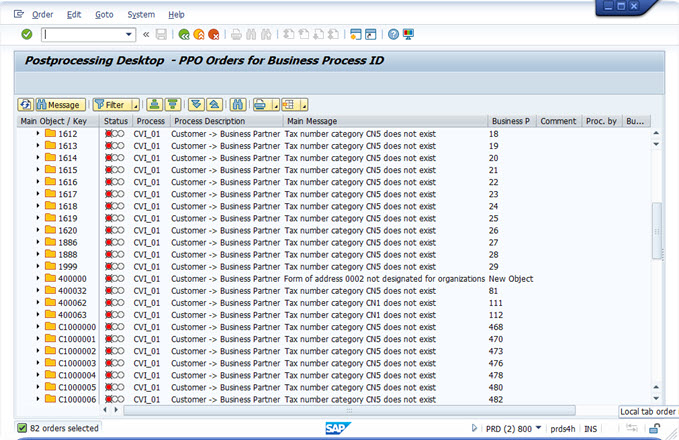Click the Previous Page icon
Viewport: 679px width, 440px height.
[304, 35]
